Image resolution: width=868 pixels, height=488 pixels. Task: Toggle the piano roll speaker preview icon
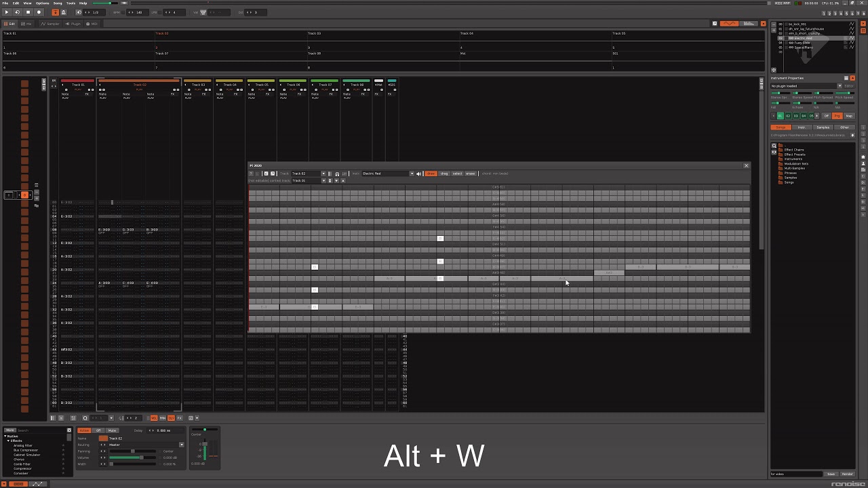[x=418, y=174]
